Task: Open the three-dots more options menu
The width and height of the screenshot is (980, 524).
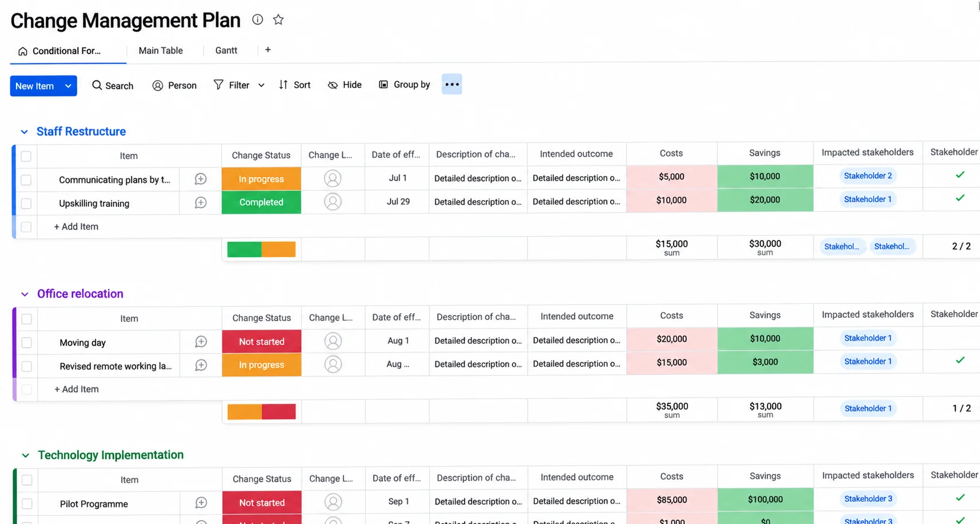Action: (x=452, y=85)
